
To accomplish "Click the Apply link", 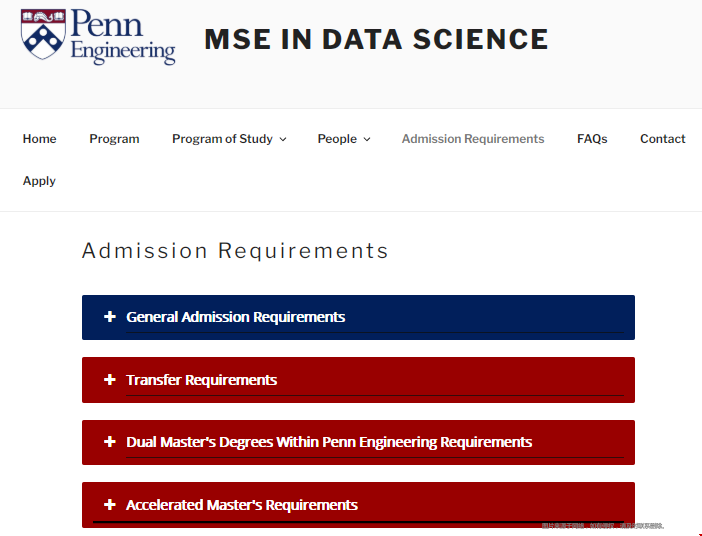I will coord(39,181).
